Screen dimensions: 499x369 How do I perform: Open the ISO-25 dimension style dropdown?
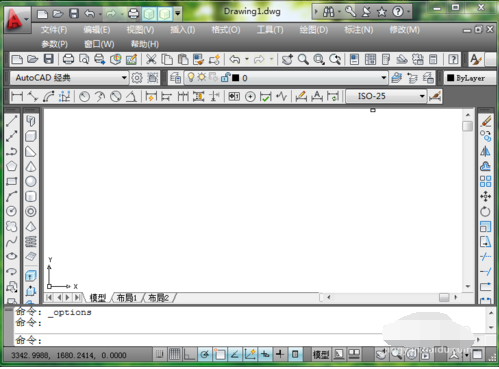[x=387, y=96]
